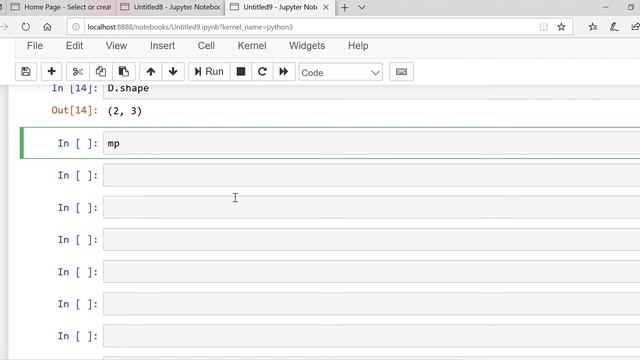Add page to favorites star
Screen dimensions: 640x360
[561, 27]
